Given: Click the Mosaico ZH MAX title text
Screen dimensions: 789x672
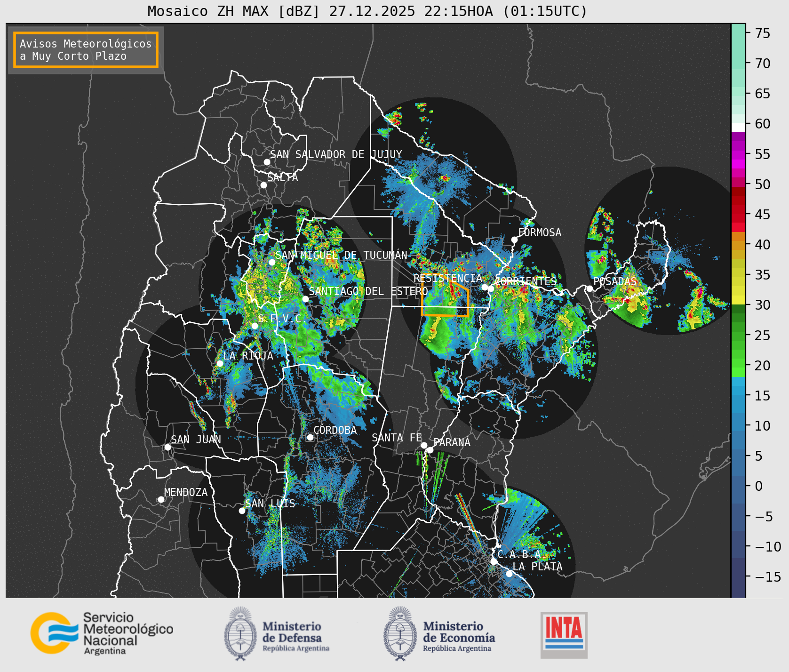Looking at the screenshot, I should point(367,11).
